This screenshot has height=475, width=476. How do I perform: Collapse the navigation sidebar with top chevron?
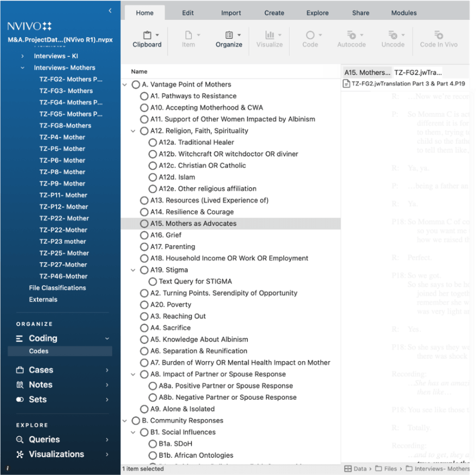click(x=110, y=10)
